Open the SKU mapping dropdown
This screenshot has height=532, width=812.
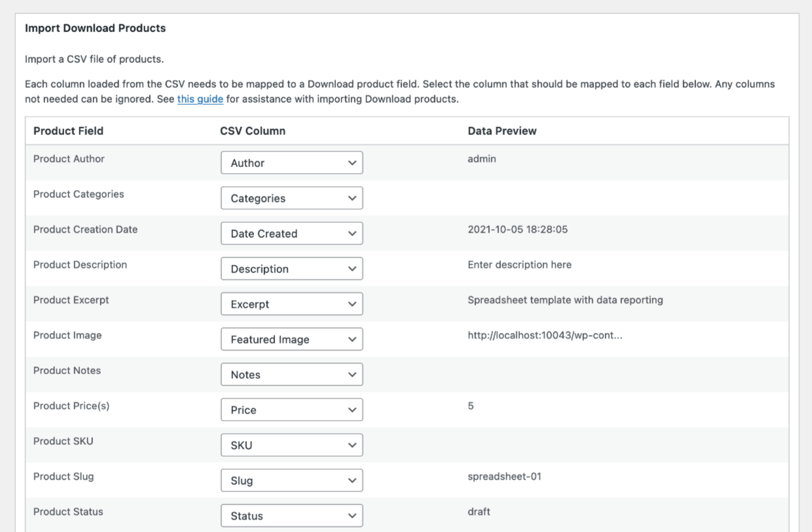click(291, 445)
